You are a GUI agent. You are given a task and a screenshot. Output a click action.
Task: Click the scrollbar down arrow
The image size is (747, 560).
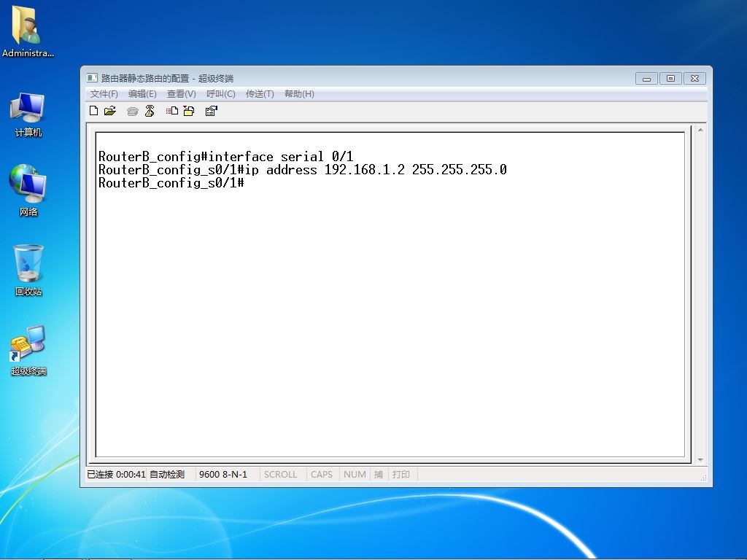coord(700,459)
